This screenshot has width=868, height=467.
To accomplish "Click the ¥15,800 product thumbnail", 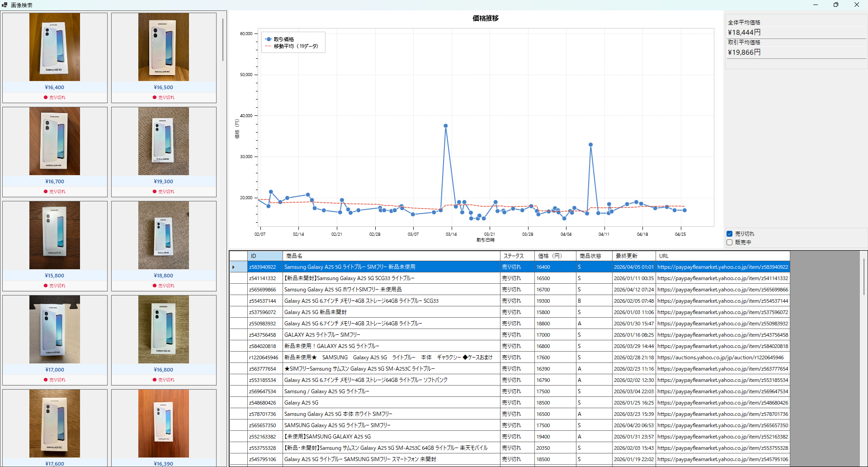I will click(55, 235).
